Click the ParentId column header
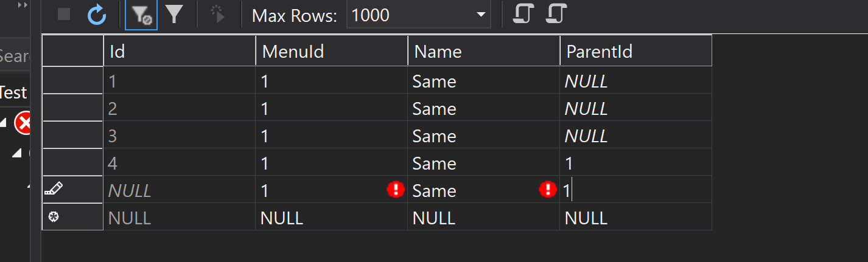 click(x=635, y=52)
